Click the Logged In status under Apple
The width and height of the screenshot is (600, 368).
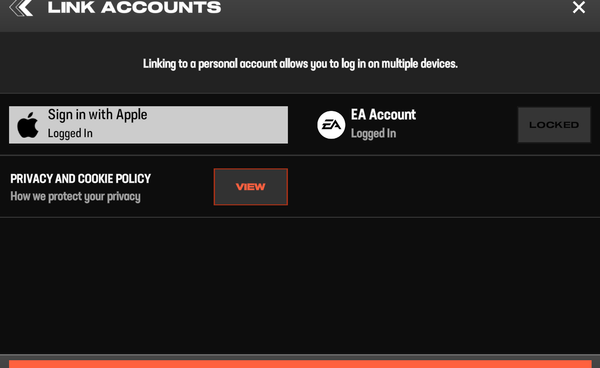70,134
